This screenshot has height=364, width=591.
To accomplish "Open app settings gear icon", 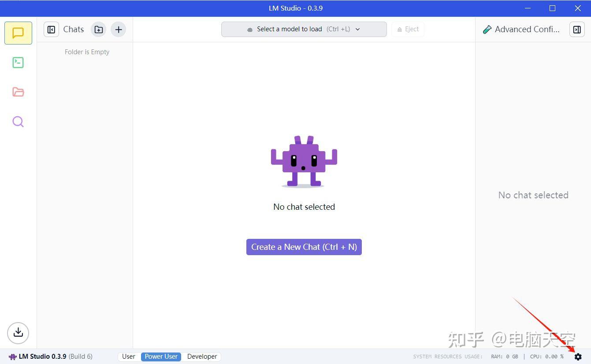I will (578, 357).
